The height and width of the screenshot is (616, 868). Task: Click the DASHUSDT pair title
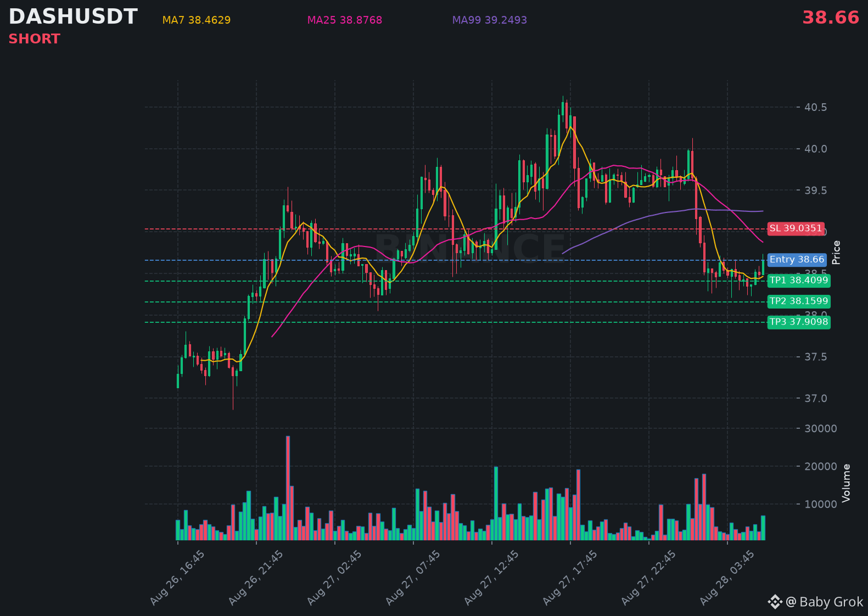[73, 16]
